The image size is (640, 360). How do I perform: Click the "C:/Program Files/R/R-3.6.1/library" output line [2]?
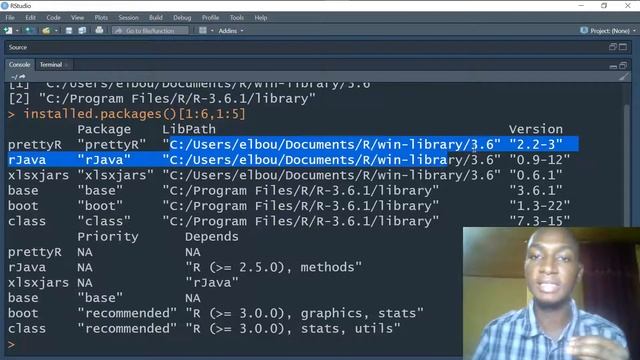point(162,99)
